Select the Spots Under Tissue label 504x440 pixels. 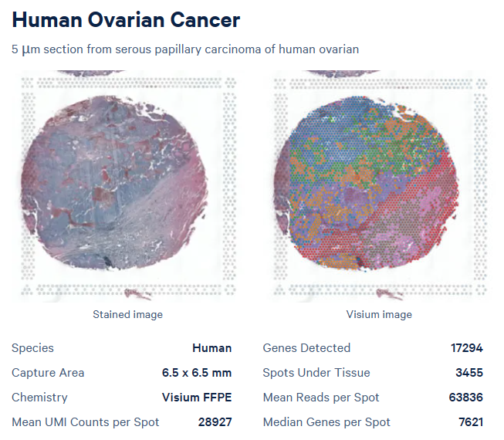[316, 373]
